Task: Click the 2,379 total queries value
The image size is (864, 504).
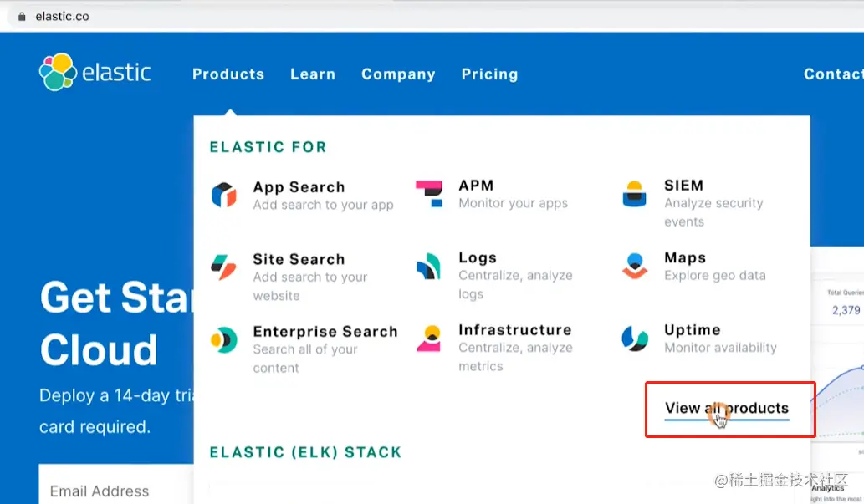Action: click(846, 310)
